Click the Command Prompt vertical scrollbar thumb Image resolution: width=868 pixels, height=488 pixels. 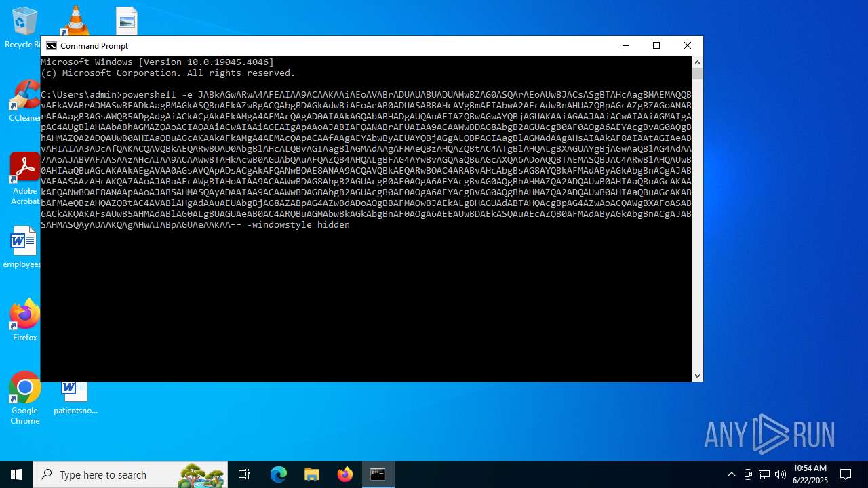pos(697,74)
